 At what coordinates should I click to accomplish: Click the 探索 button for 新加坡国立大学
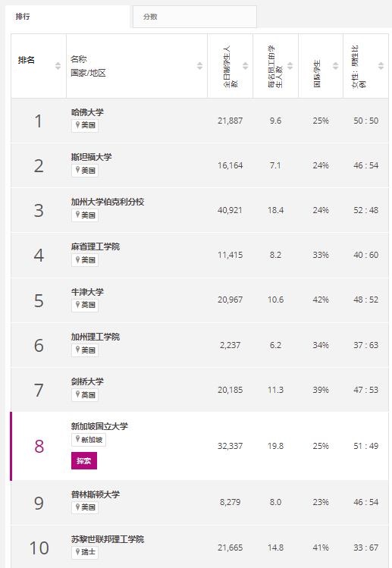[x=84, y=461]
